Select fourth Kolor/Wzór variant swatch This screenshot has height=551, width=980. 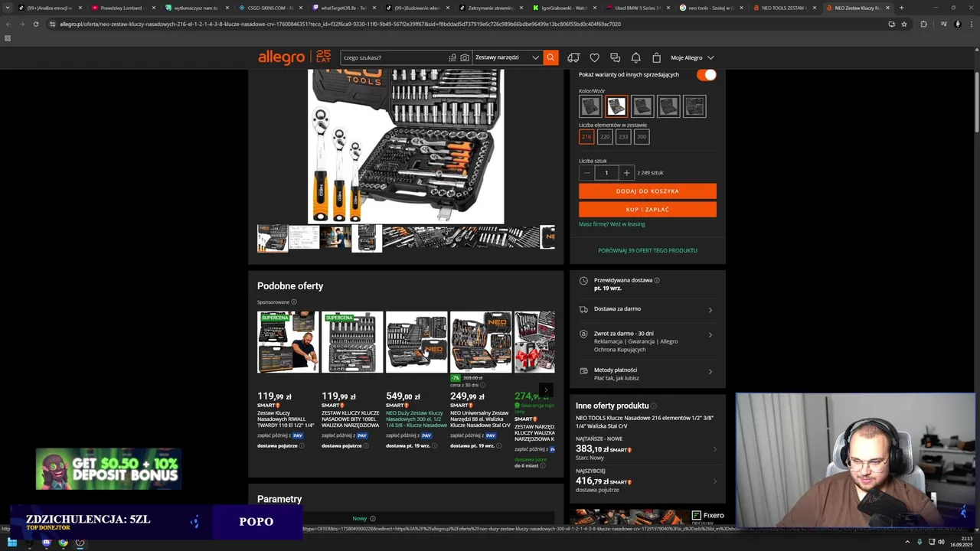668,106
